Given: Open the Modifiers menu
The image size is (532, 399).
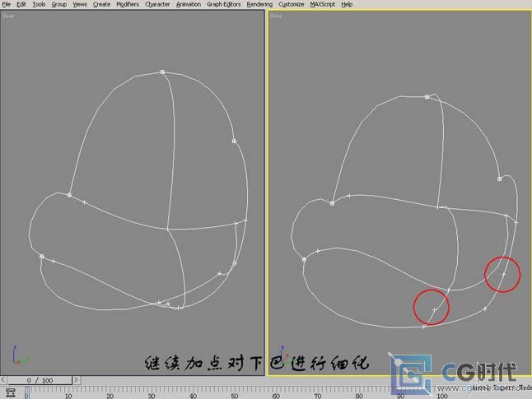Looking at the screenshot, I should click(128, 4).
